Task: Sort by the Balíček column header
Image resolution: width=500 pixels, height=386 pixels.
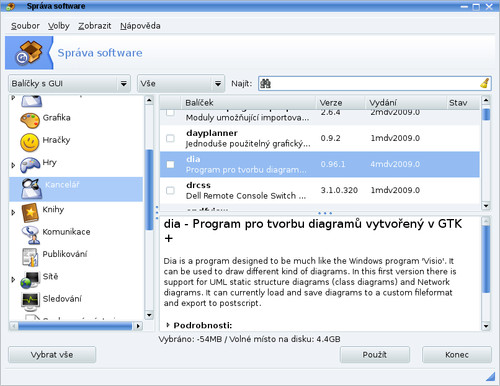Action: [248, 103]
